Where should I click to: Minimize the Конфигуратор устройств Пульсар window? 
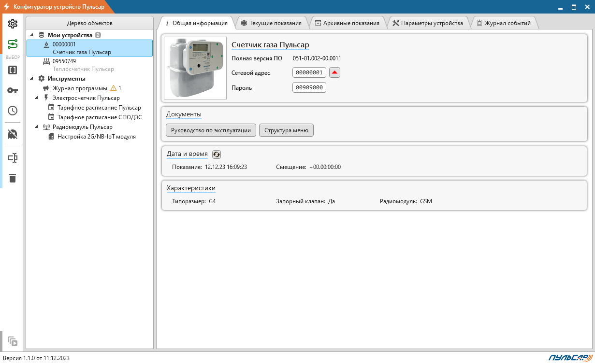[560, 7]
